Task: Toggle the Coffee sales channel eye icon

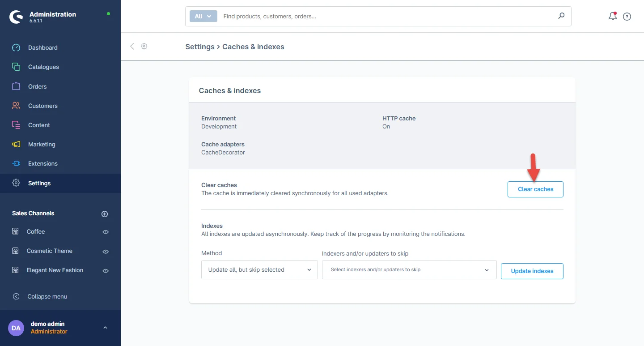Action: (106, 232)
